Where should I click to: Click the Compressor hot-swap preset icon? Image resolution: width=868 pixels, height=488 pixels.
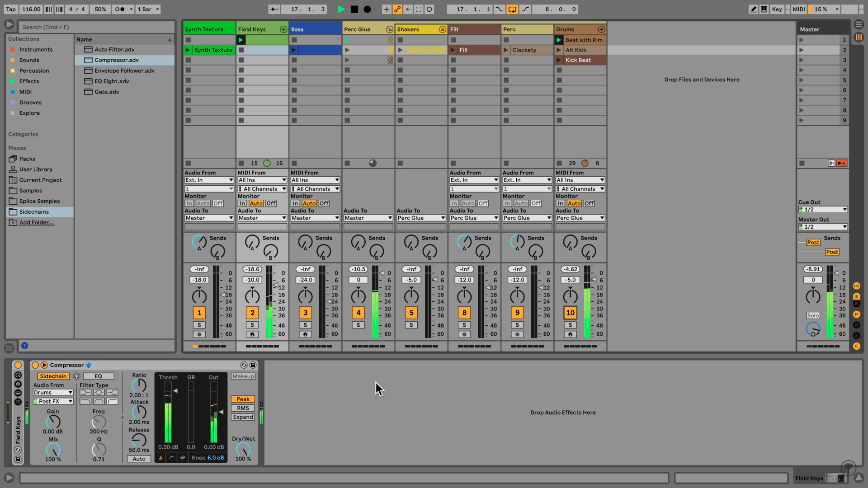pos(244,365)
